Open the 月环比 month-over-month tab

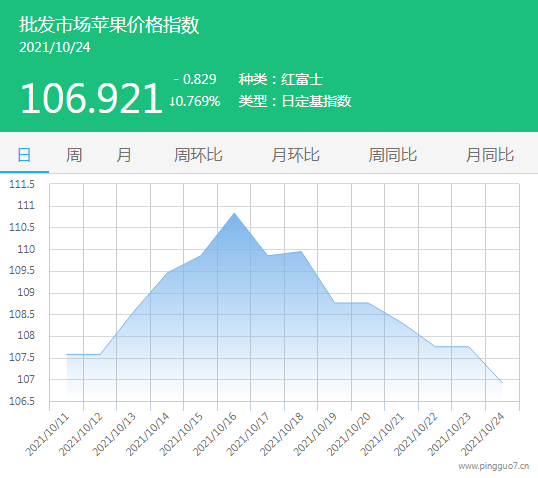pos(295,155)
